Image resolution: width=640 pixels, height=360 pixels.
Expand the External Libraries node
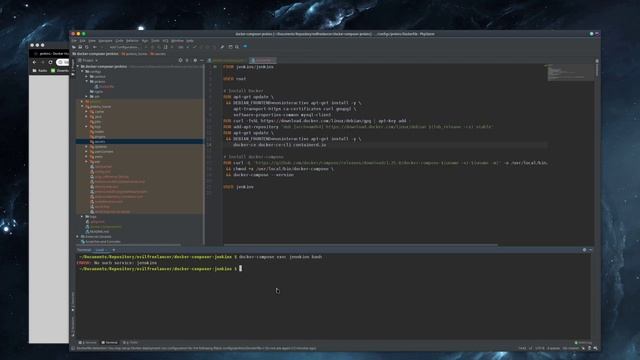(78, 236)
